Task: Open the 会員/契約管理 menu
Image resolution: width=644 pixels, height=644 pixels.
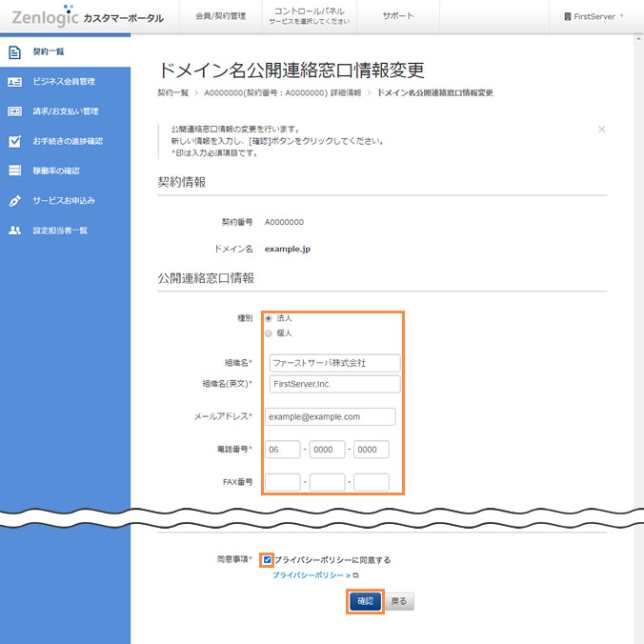Action: click(x=221, y=16)
